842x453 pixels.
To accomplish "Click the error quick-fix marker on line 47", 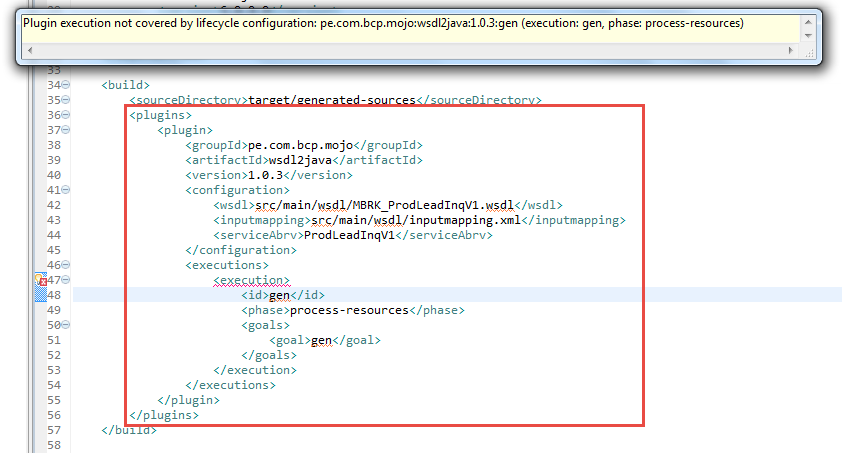I will 41,280.
